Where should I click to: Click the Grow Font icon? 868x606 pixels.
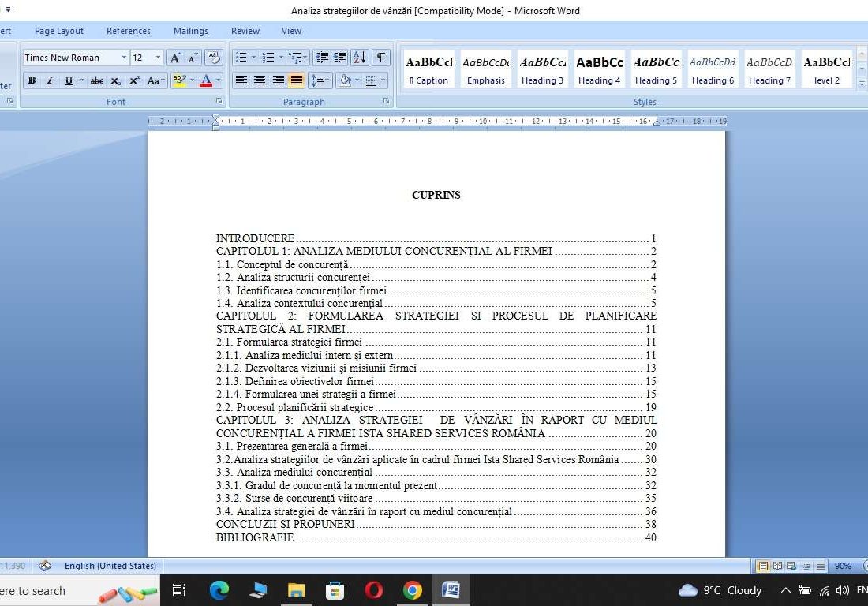pyautogui.click(x=175, y=58)
